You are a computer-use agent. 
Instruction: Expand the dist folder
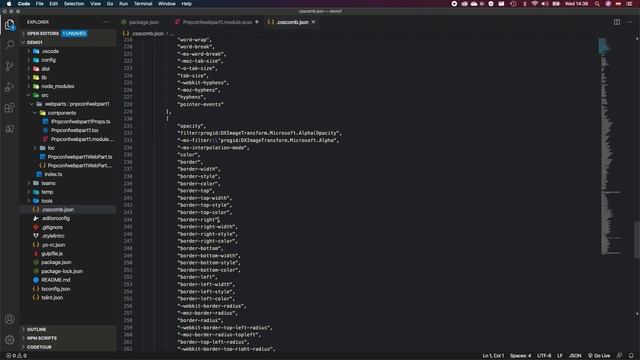(x=45, y=69)
